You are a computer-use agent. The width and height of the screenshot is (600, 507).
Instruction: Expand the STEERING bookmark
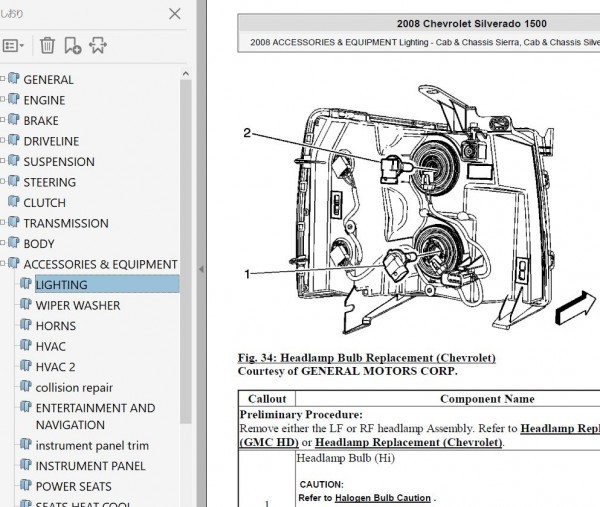pos(3,181)
